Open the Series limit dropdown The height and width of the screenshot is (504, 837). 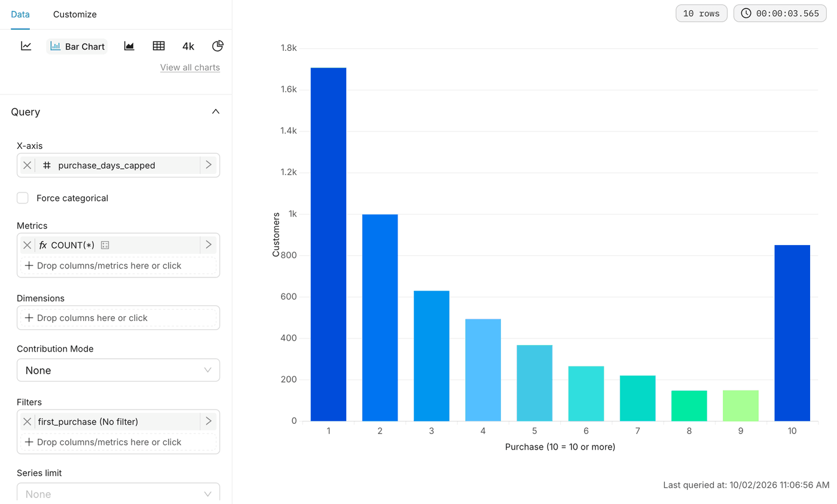click(x=118, y=493)
